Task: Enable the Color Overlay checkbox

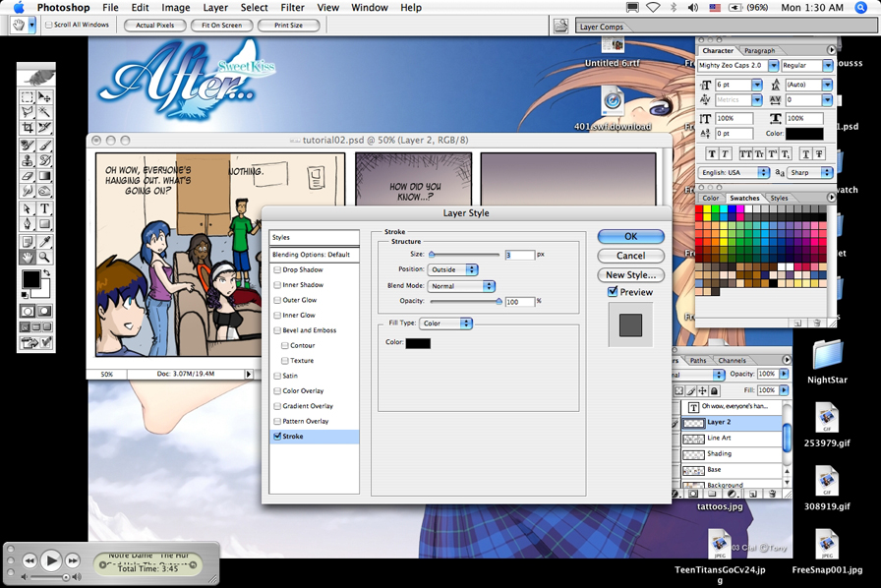Action: point(277,391)
